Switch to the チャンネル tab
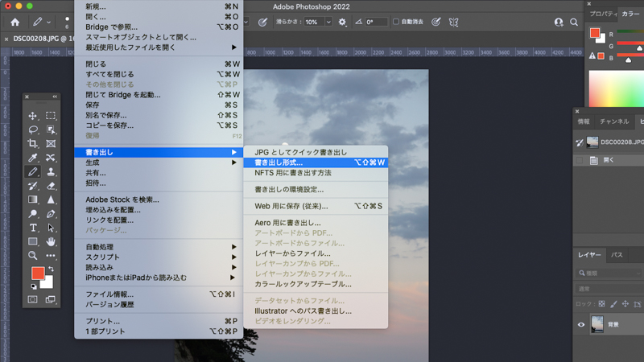The height and width of the screenshot is (362, 644). point(614,121)
